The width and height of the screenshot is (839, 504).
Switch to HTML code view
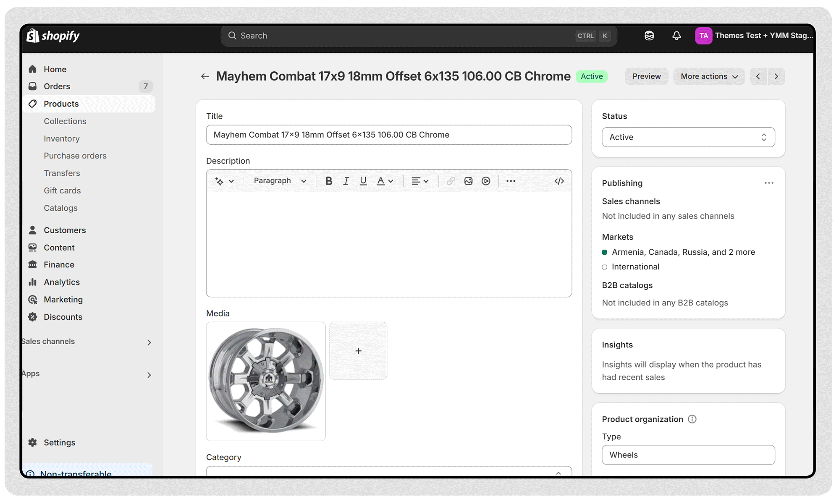[x=559, y=181]
